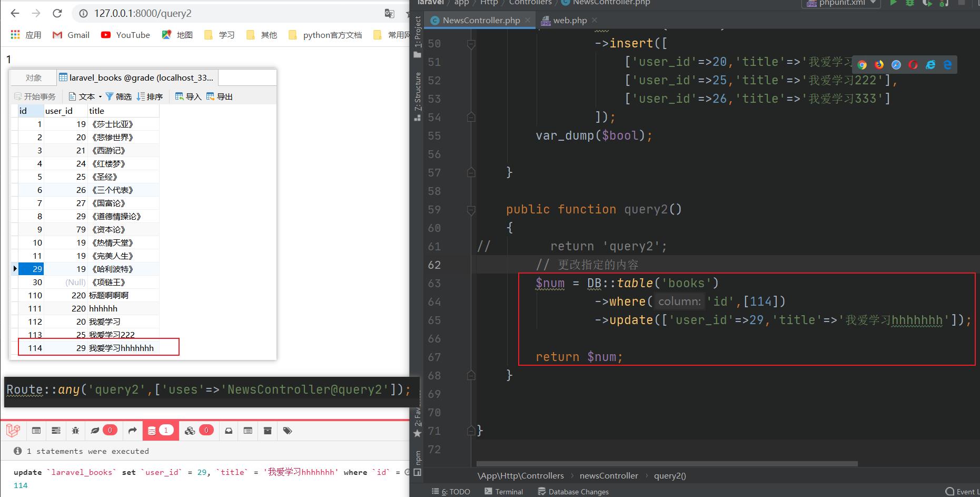The height and width of the screenshot is (497, 980).
Task: Open preview in Chrome browser icon
Action: click(862, 65)
